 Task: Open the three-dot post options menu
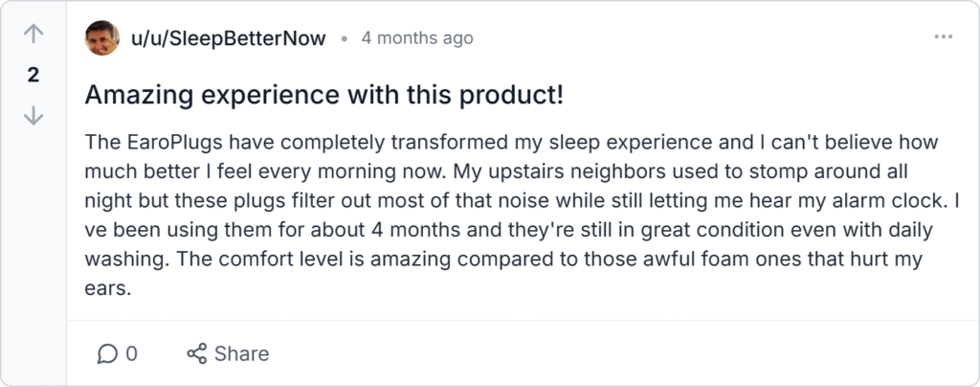tap(943, 37)
